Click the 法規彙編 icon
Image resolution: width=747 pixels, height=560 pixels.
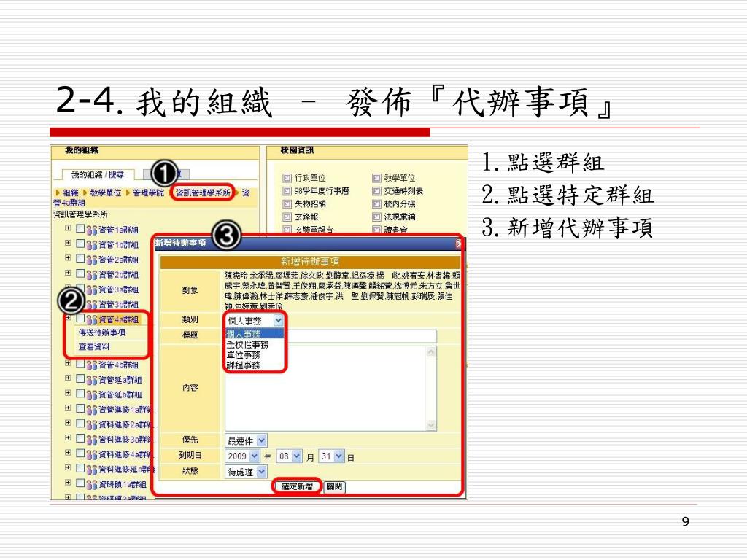377,217
